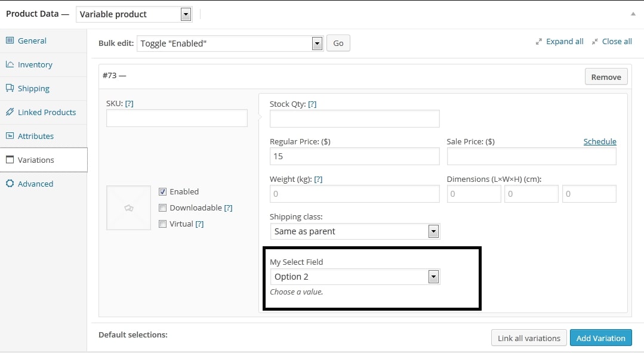Image resolution: width=644 pixels, height=353 pixels.
Task: Open the sale price Schedule link
Action: (x=600, y=141)
